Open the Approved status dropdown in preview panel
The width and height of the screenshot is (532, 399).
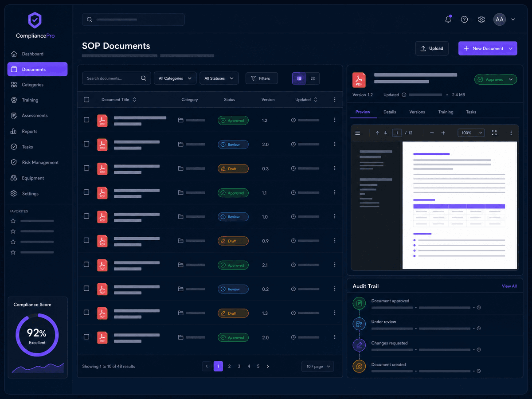(x=496, y=79)
